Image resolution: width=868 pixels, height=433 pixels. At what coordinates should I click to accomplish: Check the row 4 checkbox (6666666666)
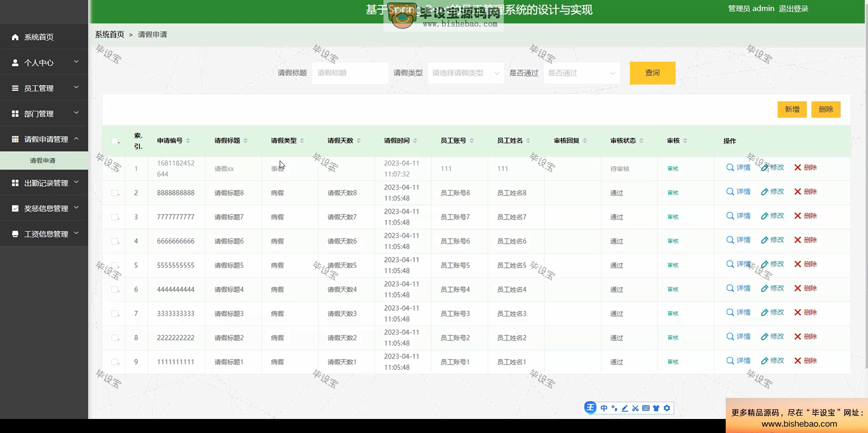pyautogui.click(x=114, y=241)
